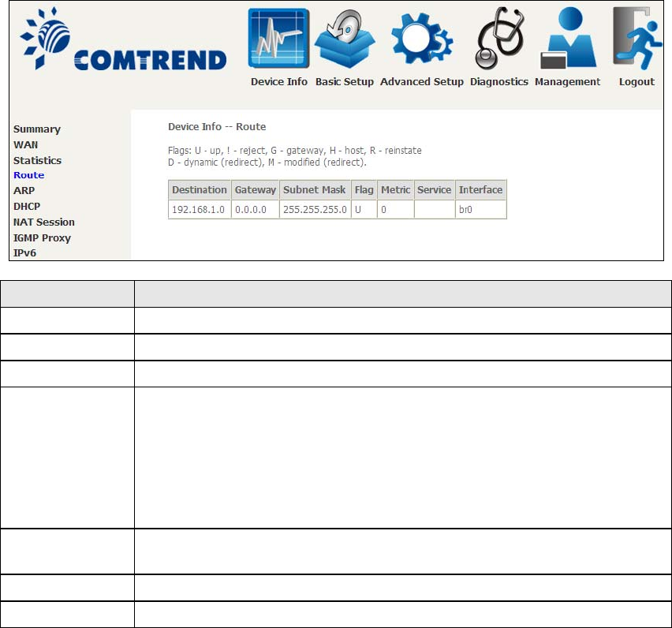Open DHCP in the sidebar

(x=27, y=206)
